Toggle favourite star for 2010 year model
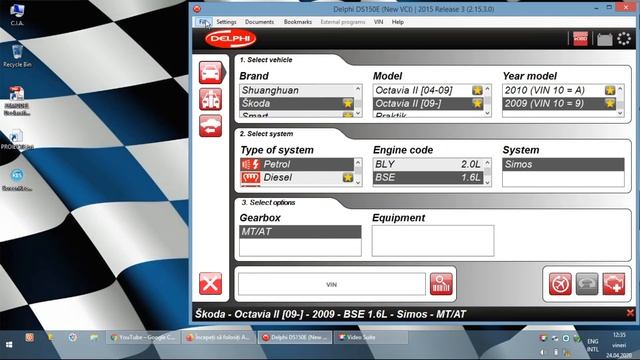Viewport: 640px width, 360px height. click(x=610, y=90)
